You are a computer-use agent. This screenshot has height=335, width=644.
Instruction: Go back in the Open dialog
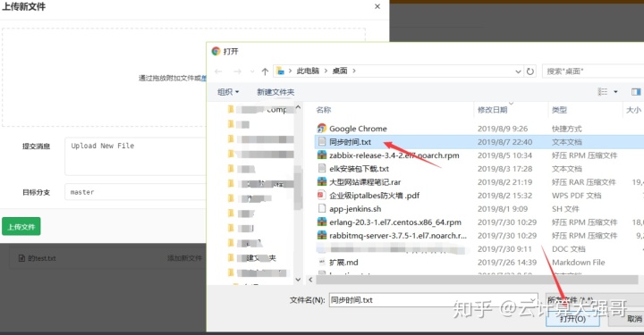click(x=218, y=71)
